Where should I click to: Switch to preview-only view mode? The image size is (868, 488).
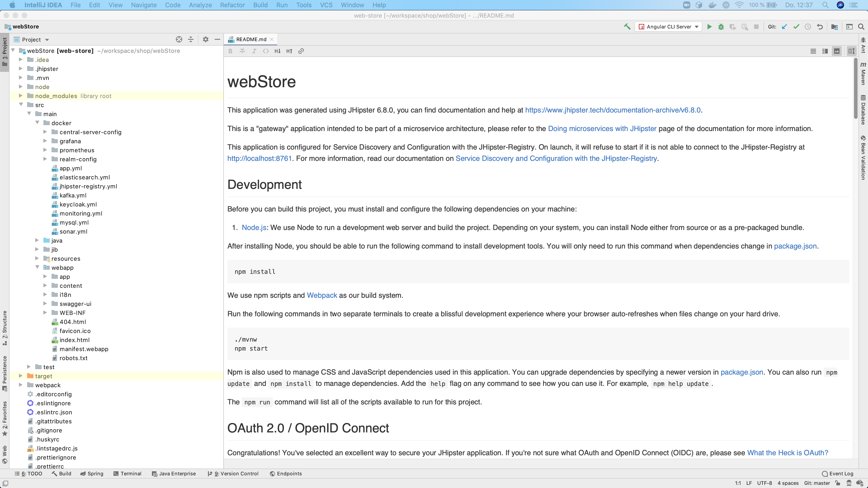click(x=837, y=51)
